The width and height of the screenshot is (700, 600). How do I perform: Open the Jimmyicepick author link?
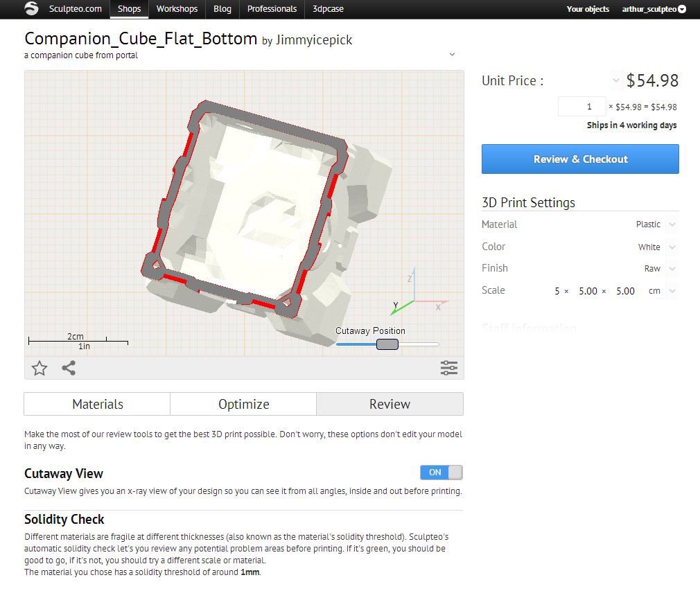(x=314, y=40)
